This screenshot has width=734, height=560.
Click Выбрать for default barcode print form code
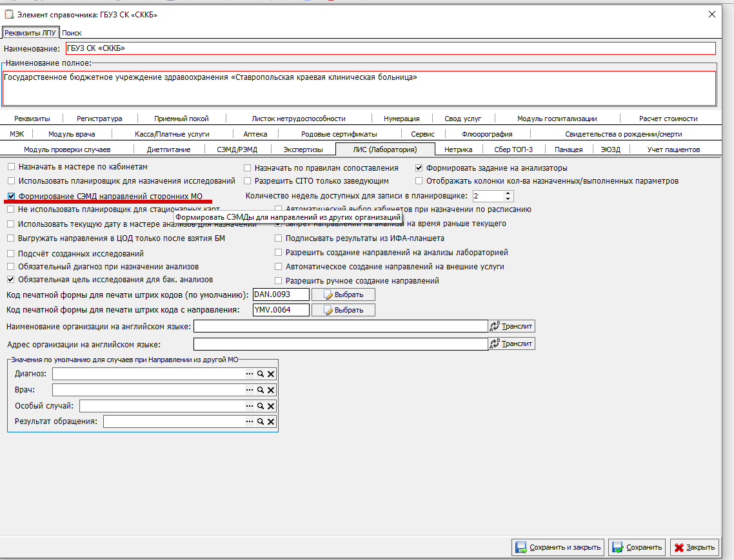click(343, 294)
